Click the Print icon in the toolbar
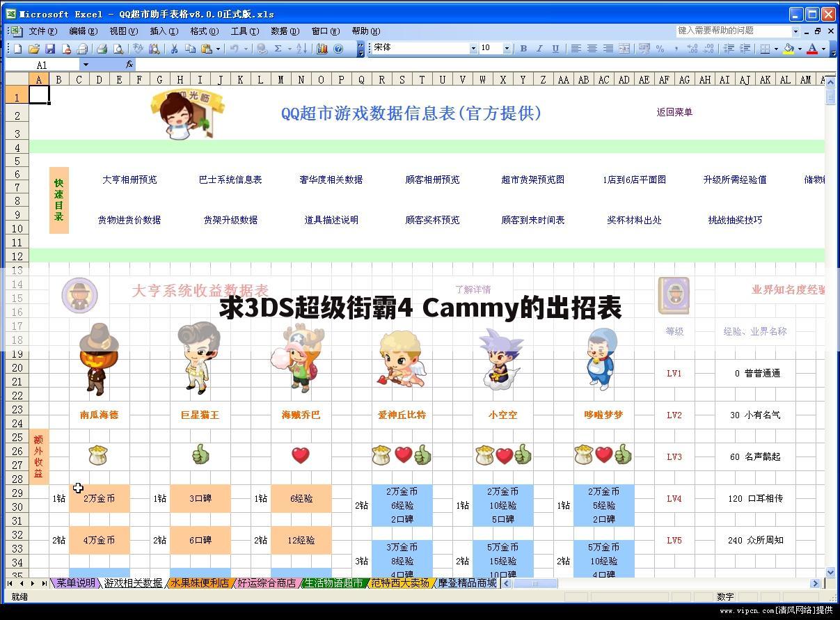Image resolution: width=840 pixels, height=620 pixels. (102, 49)
